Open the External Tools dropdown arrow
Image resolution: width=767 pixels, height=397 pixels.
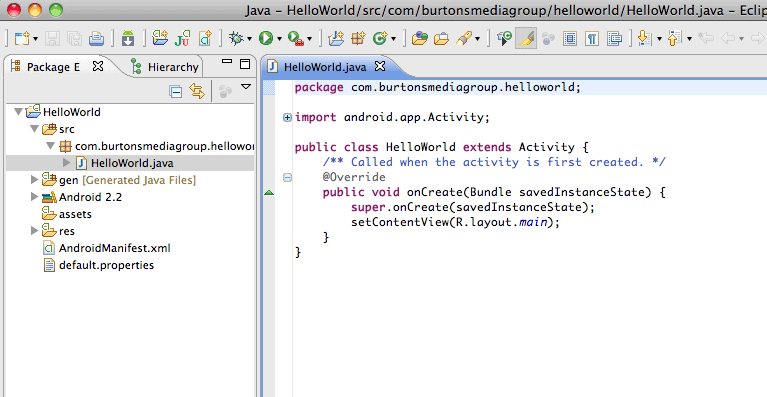(310, 39)
